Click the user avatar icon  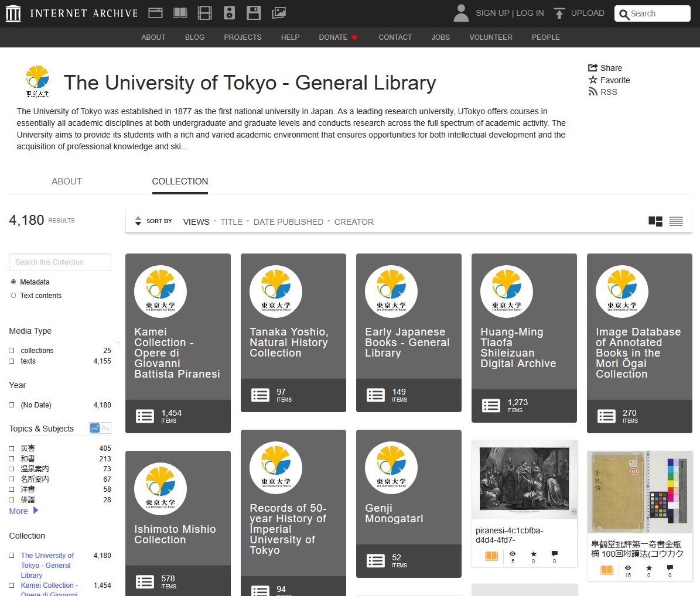tap(461, 13)
